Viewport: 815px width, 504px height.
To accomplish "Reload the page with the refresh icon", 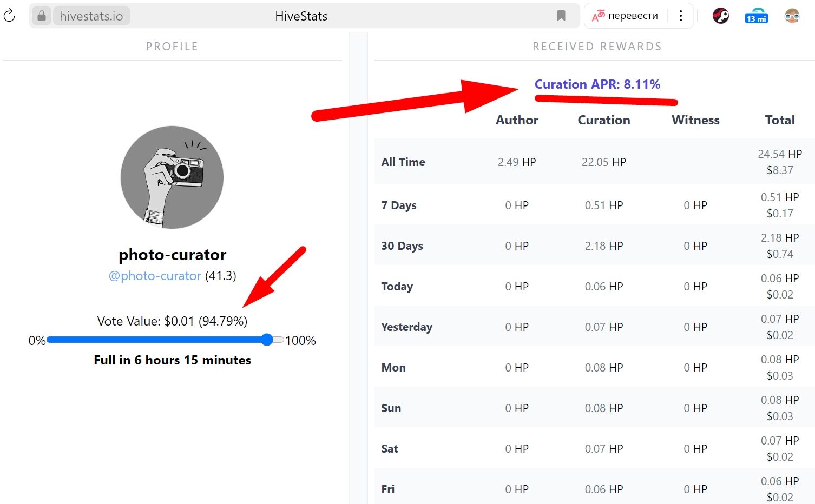I will (x=9, y=16).
